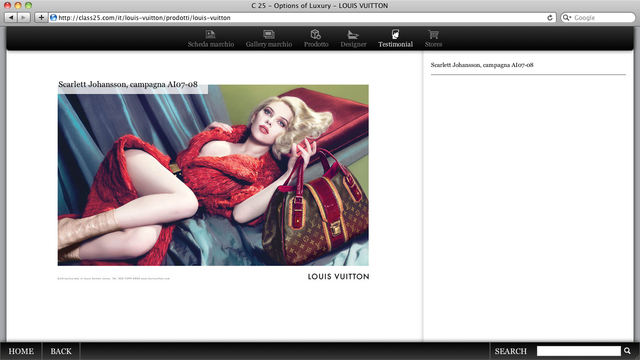Open the Stores shopping cart icon
Viewport: 640px width, 360px height.
point(433,34)
